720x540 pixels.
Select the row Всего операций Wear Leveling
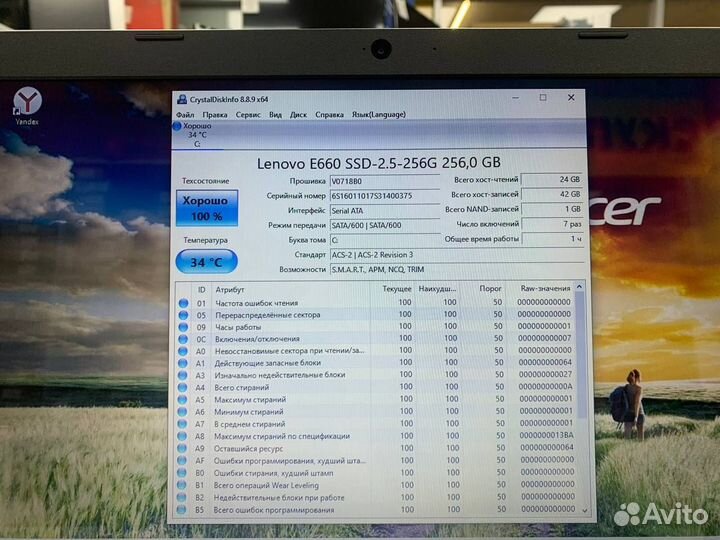[x=375, y=485]
